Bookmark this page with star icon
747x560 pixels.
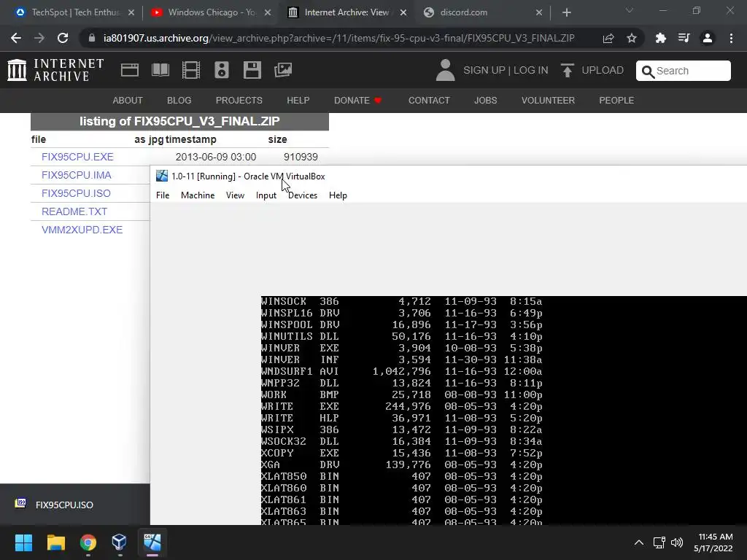point(632,38)
